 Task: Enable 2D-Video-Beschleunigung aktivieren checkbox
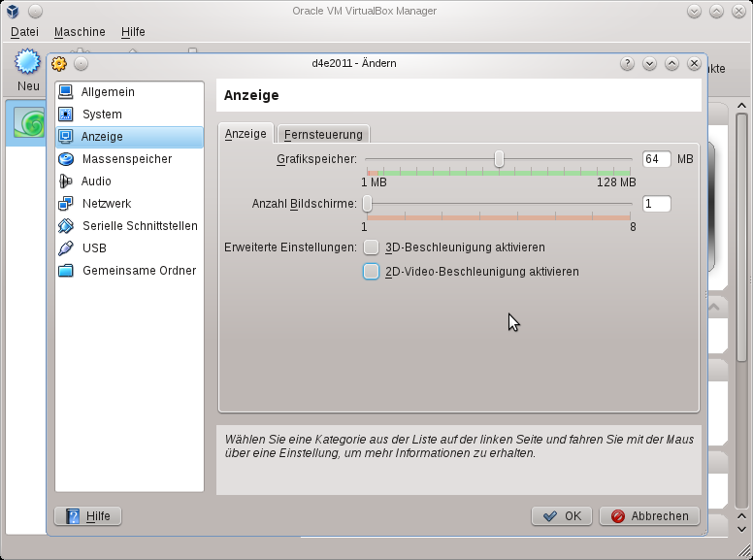tap(371, 272)
